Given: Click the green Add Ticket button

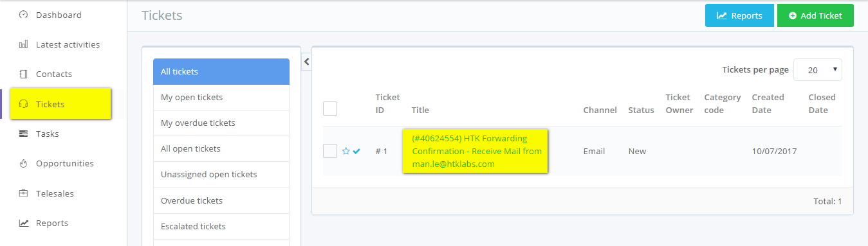Looking at the screenshot, I should click(x=815, y=15).
